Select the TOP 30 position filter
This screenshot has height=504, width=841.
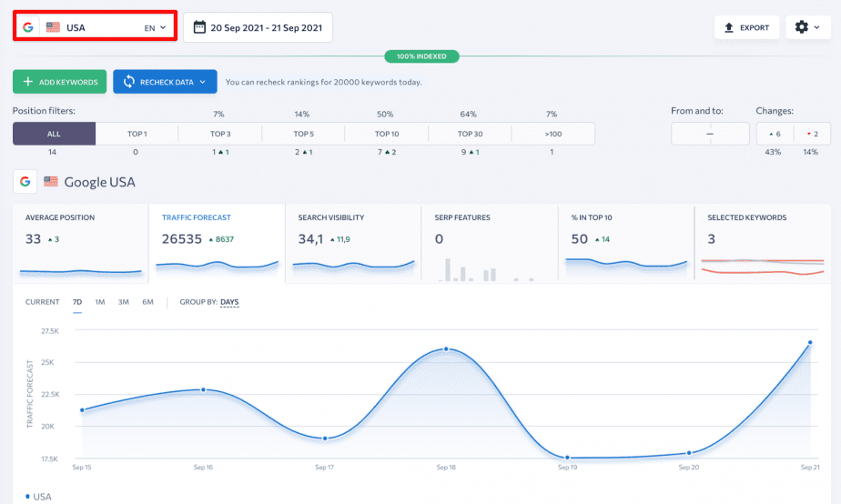click(470, 134)
